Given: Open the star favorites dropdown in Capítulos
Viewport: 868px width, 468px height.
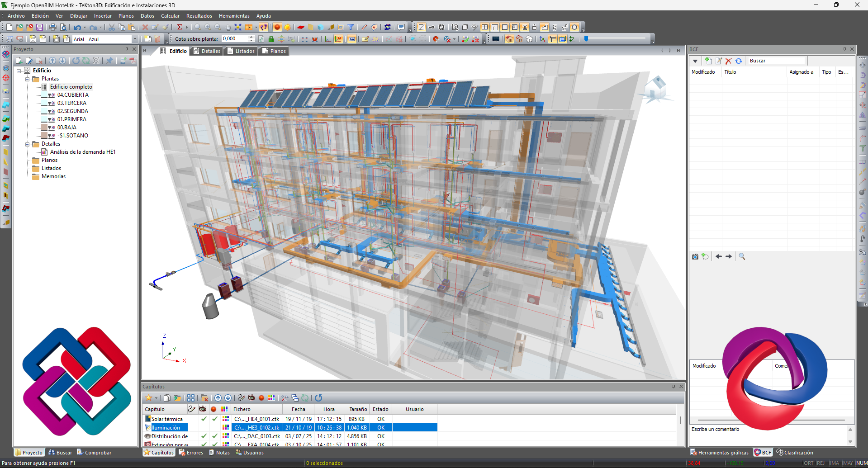Looking at the screenshot, I should (x=156, y=398).
